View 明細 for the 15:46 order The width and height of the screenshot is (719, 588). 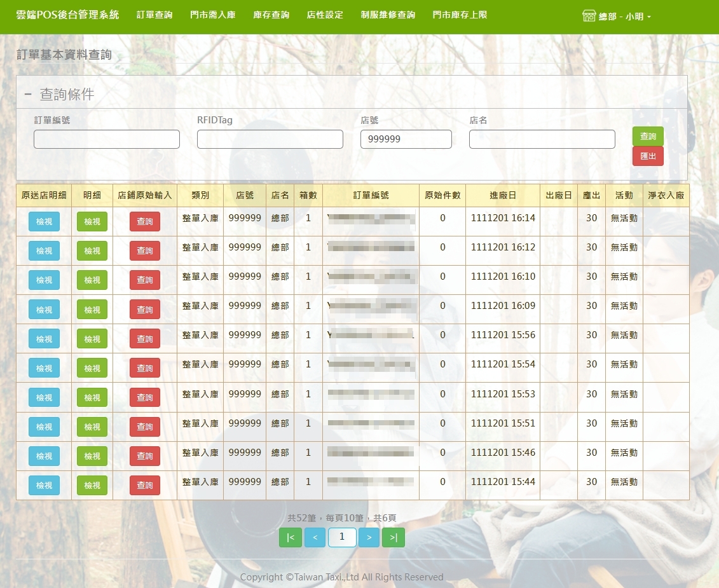tap(92, 456)
